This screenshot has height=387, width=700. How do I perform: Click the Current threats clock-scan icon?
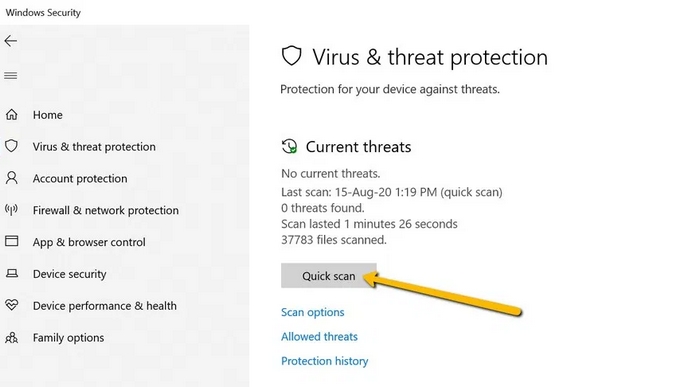tap(289, 146)
